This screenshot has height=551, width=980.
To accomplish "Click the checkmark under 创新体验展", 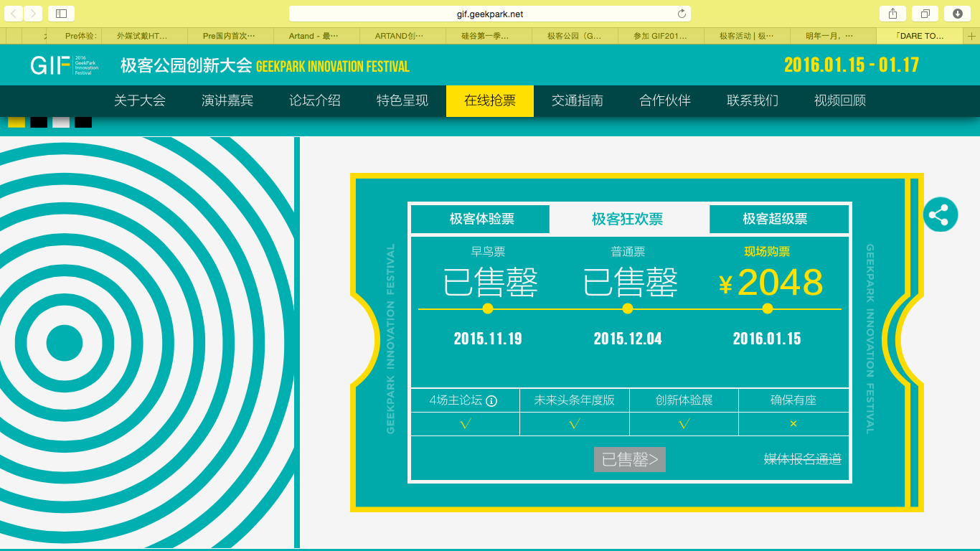I will [x=684, y=424].
